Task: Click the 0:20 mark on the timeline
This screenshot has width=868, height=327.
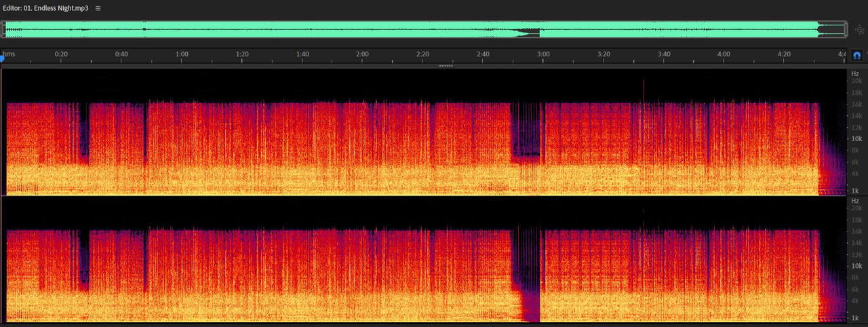Action: (x=61, y=54)
